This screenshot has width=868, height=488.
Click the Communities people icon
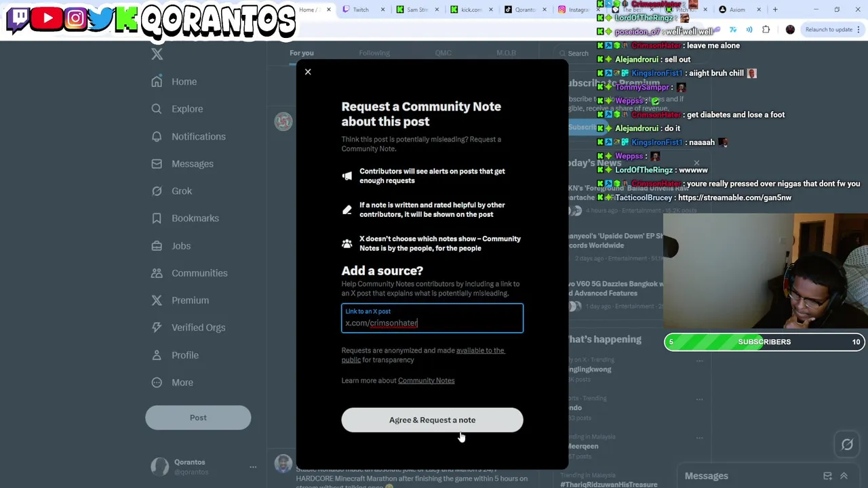point(157,272)
